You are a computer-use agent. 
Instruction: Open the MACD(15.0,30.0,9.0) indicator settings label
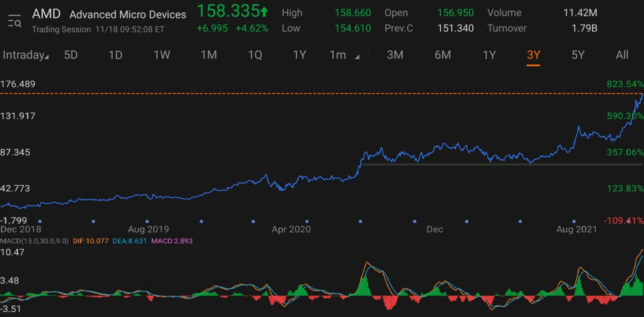point(35,241)
